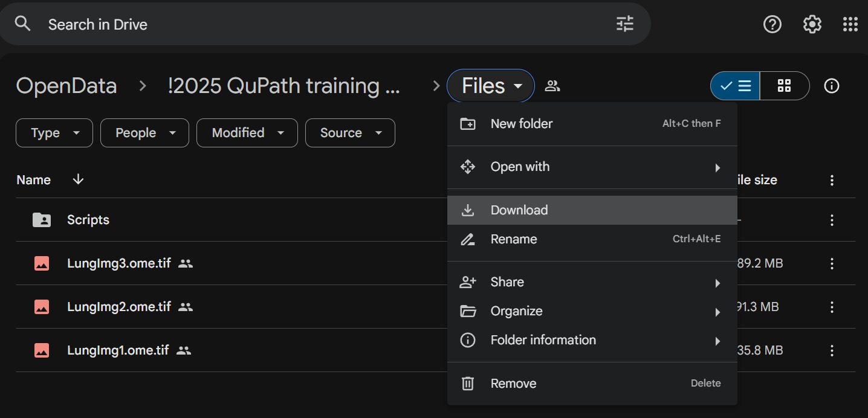The width and height of the screenshot is (868, 418).
Task: Open the Scripts folder
Action: 88,220
